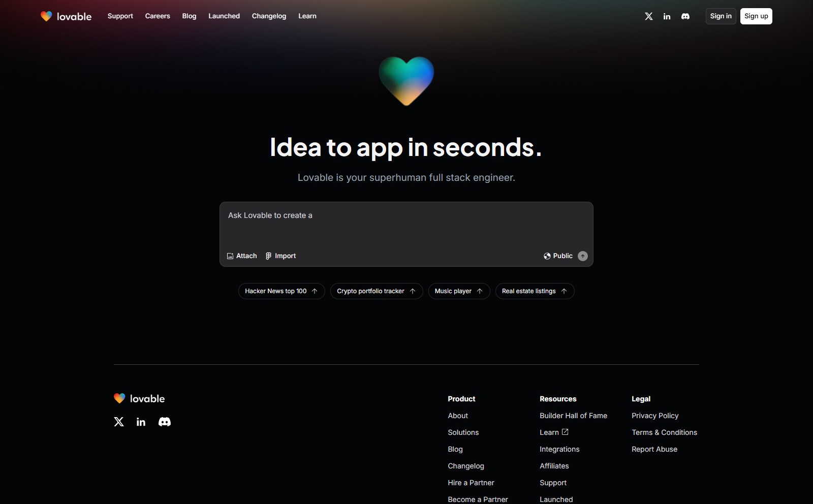Viewport: 813px width, 504px height.
Task: Open Learn in the top navigation
Action: click(x=307, y=16)
